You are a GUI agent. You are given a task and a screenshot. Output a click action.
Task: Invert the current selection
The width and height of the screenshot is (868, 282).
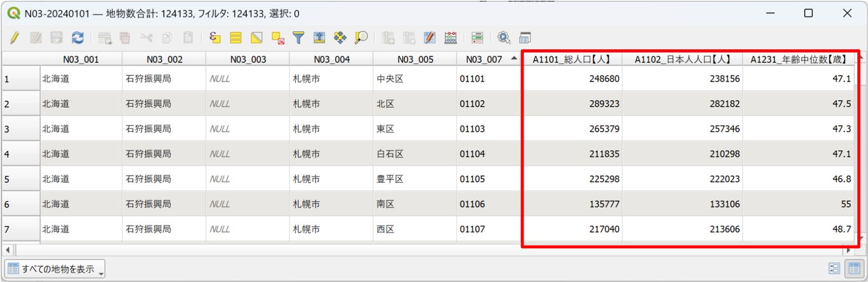[257, 37]
